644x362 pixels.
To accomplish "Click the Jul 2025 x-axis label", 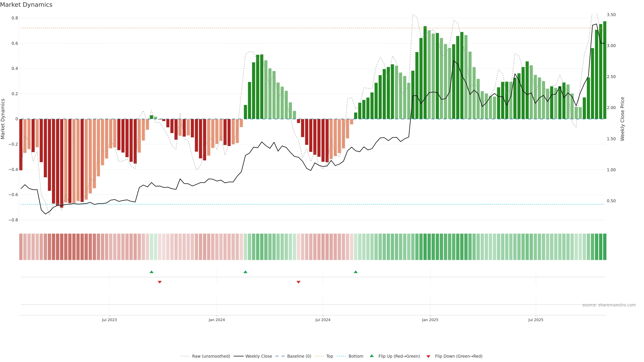I will pos(535,320).
